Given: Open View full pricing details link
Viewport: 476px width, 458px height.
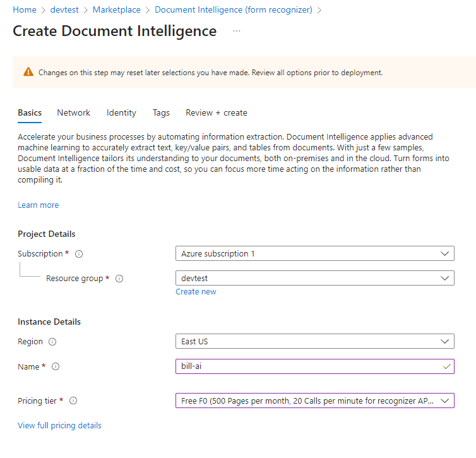Looking at the screenshot, I should tap(59, 425).
